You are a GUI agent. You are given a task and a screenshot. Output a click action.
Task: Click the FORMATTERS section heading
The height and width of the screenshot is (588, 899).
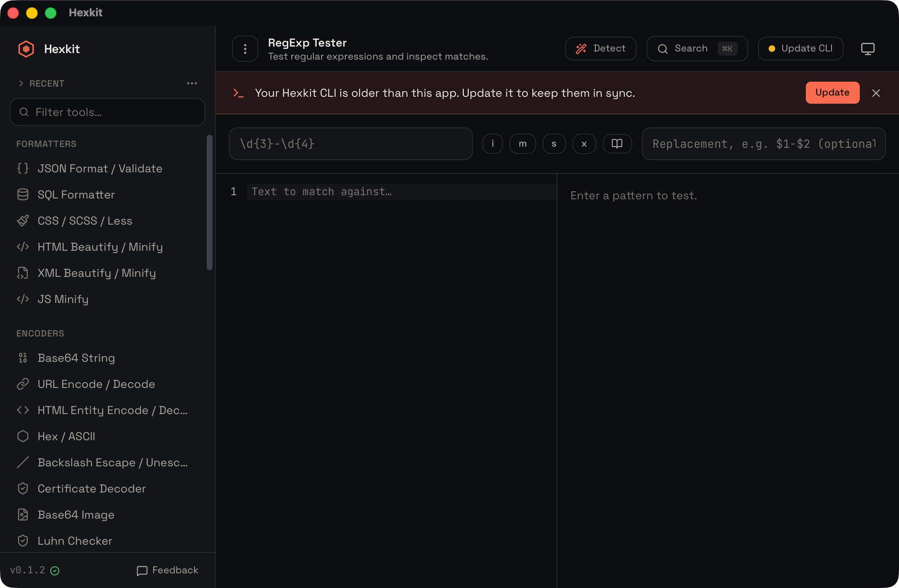coord(46,144)
